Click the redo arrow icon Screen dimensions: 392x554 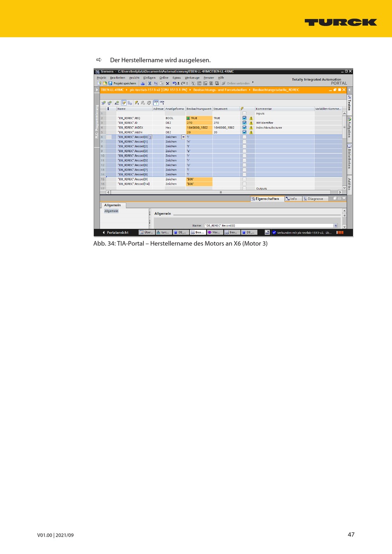(x=183, y=83)
